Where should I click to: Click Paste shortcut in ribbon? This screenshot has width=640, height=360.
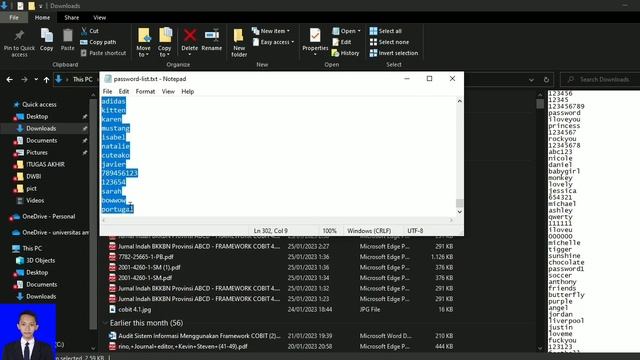(103, 53)
